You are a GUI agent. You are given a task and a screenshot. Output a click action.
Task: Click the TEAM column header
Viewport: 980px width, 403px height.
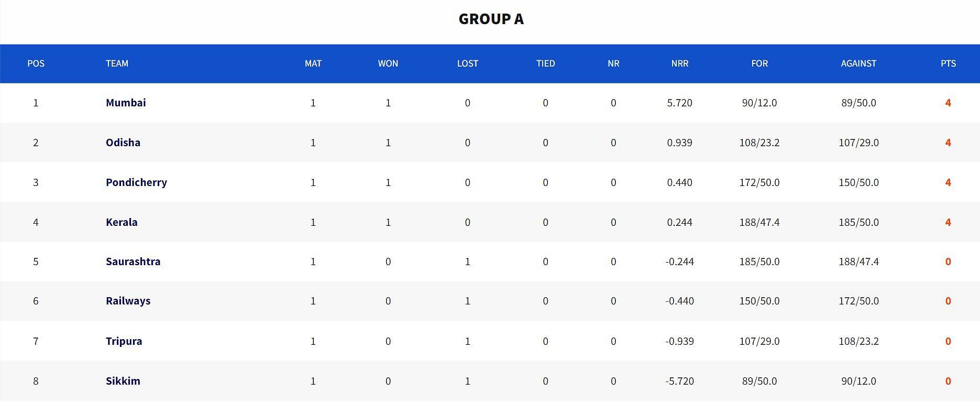(x=117, y=63)
